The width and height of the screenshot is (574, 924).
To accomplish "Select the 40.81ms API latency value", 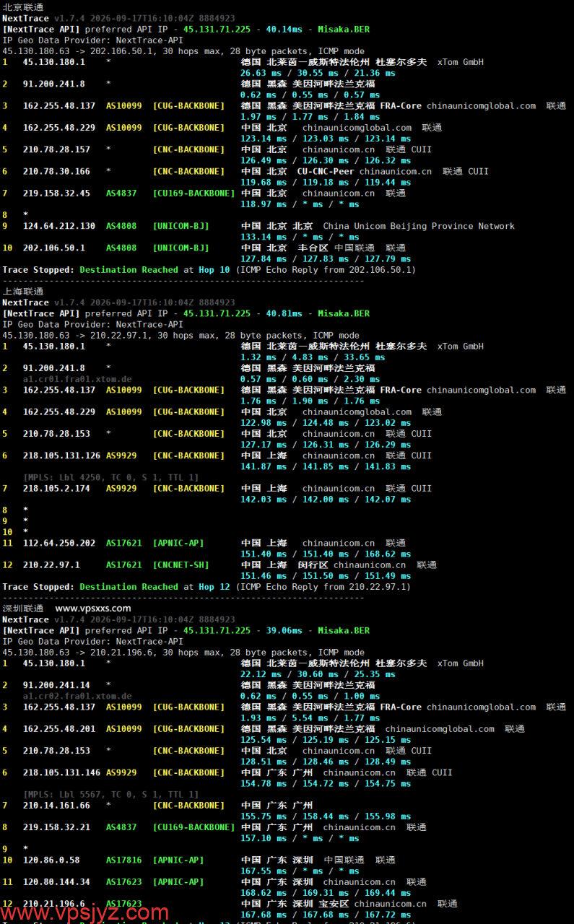I will (x=284, y=313).
